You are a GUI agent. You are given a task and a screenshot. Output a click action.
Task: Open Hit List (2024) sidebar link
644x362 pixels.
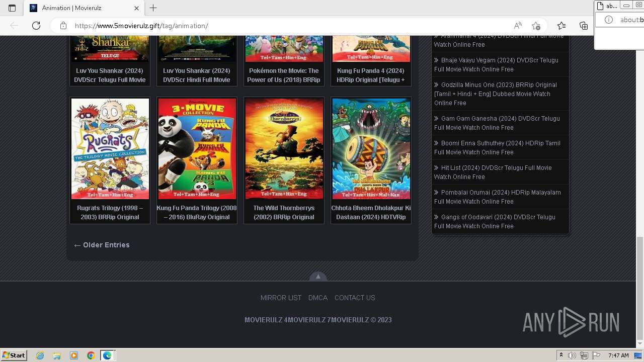coord(493,172)
